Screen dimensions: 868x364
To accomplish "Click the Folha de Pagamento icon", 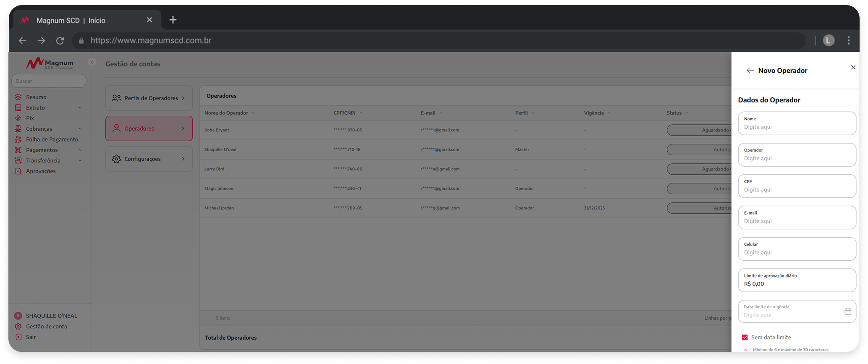I will [x=18, y=139].
